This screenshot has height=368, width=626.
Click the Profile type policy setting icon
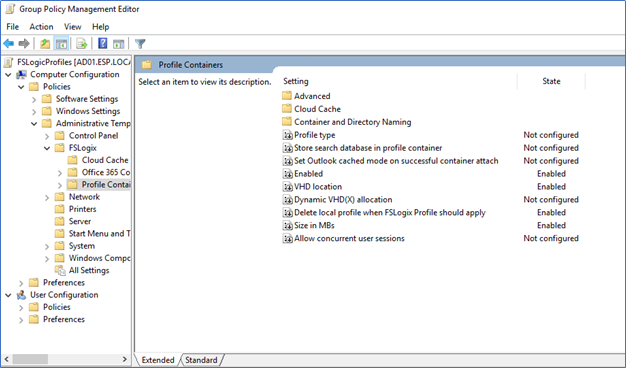click(x=287, y=135)
